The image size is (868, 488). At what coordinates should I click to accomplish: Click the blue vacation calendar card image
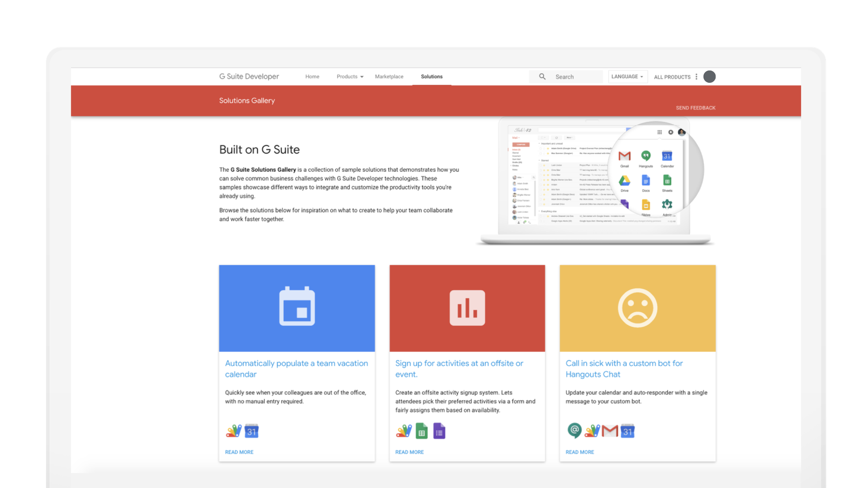(x=297, y=308)
